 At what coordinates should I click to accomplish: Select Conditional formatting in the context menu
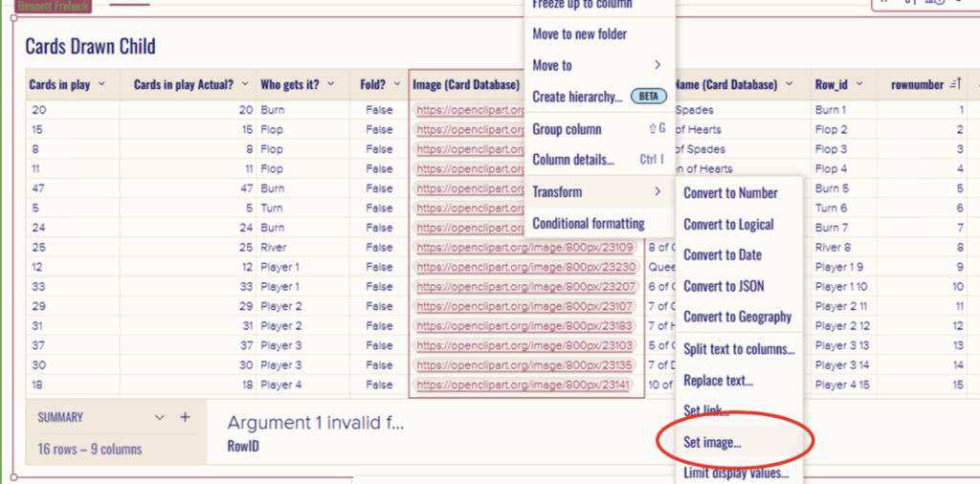coord(588,224)
